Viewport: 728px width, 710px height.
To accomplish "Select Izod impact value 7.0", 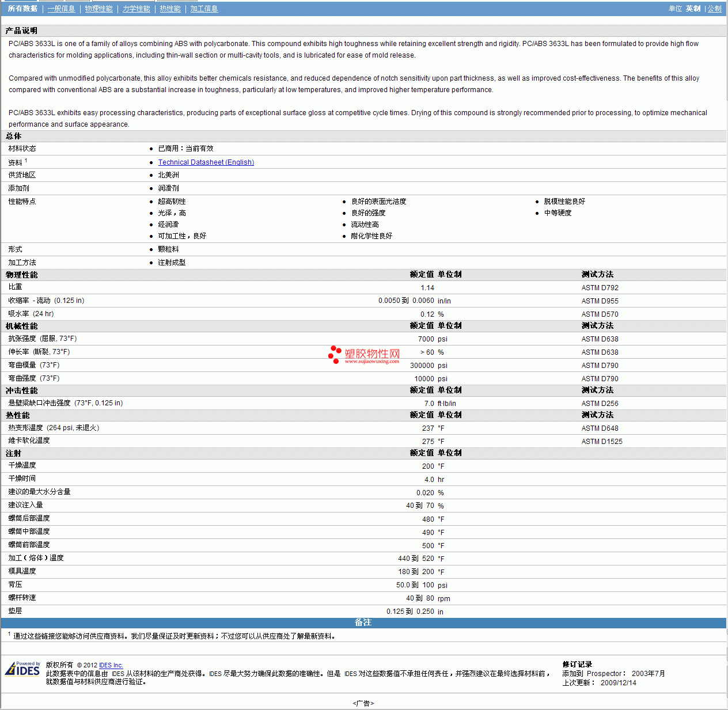I will point(429,404).
